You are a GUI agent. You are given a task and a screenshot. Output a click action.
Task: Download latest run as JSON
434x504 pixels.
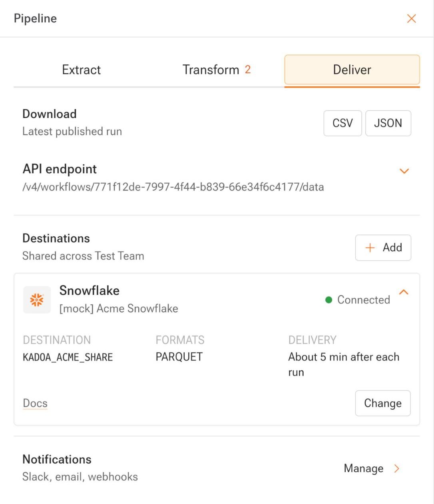[x=388, y=123]
